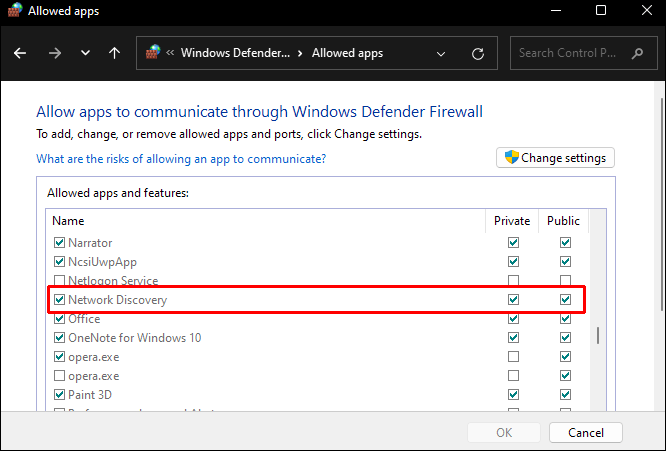Open the recent locations chevron
This screenshot has height=451, width=666.
click(85, 53)
